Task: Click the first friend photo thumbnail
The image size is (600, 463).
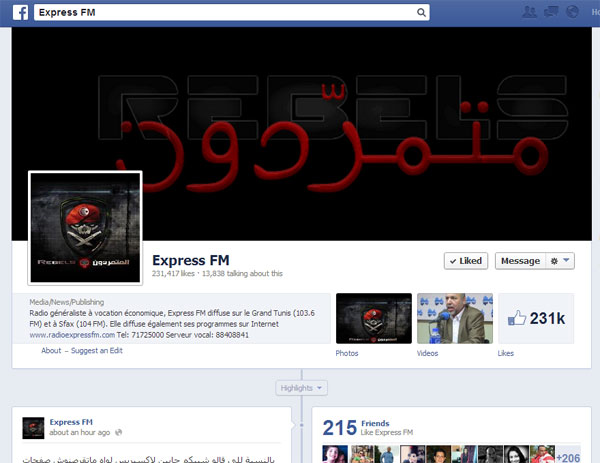Action: (335, 455)
